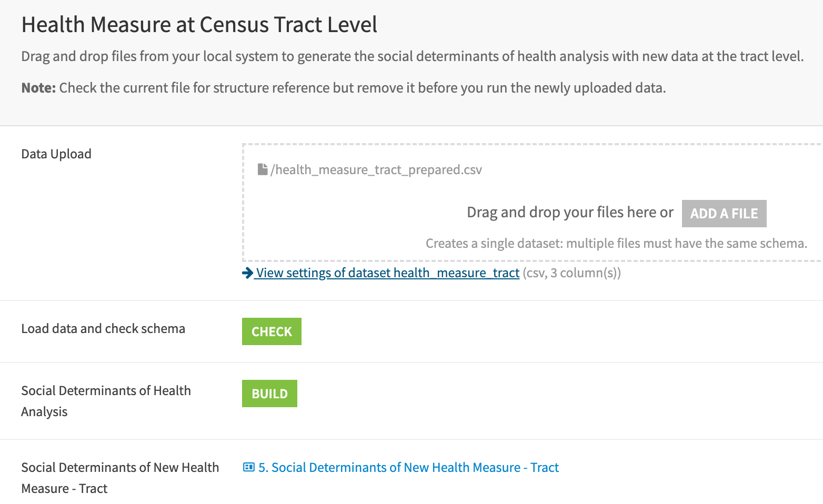
Task: Click the arrow icon before View settings
Action: pos(247,273)
